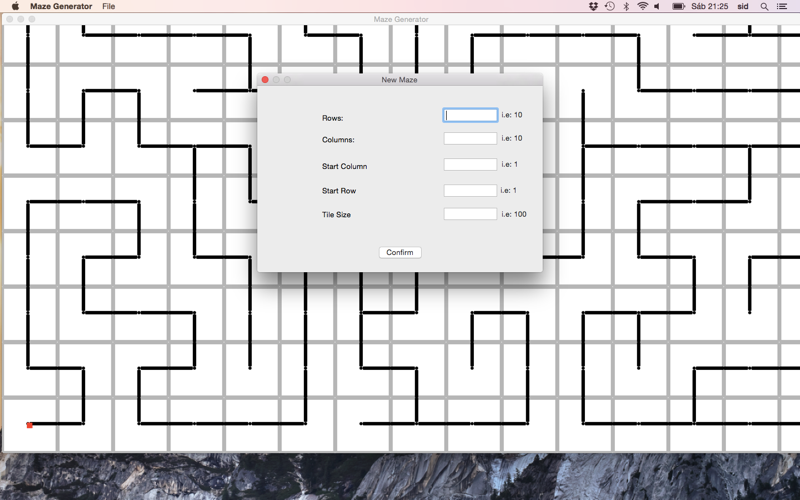
Task: Open the volume control icon
Action: point(658,6)
